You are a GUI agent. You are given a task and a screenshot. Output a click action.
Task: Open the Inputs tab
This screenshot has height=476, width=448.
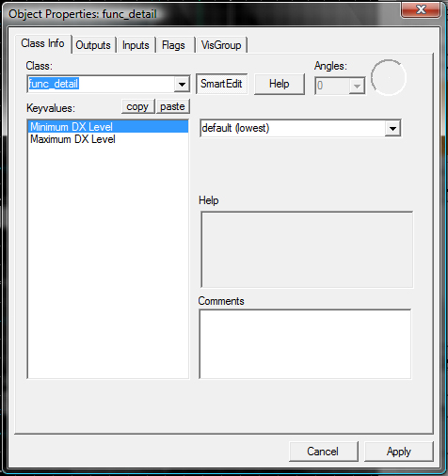pos(136,45)
